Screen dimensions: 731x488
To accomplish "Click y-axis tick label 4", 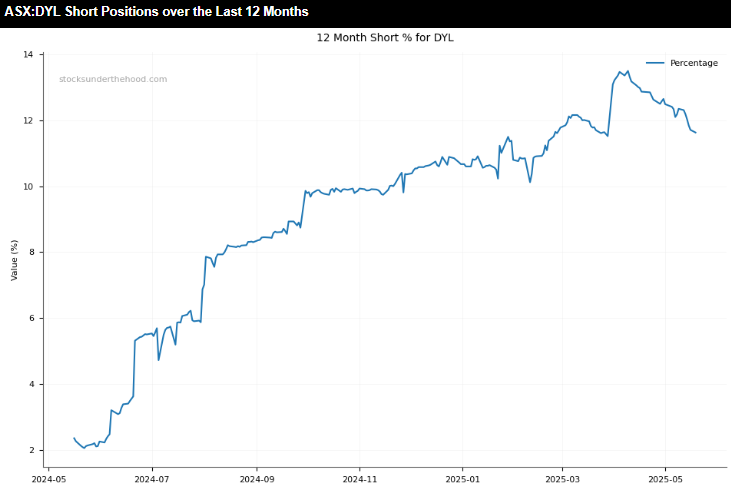I will pos(31,385).
